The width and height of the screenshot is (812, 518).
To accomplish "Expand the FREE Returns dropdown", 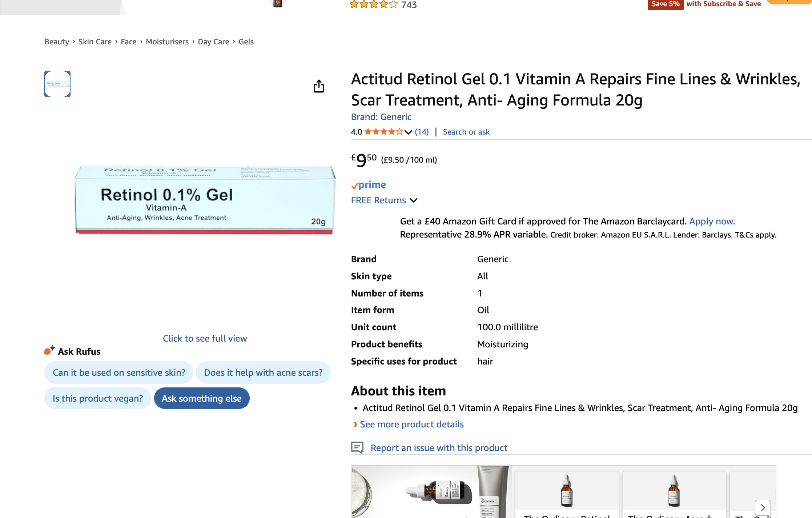I will pos(413,200).
